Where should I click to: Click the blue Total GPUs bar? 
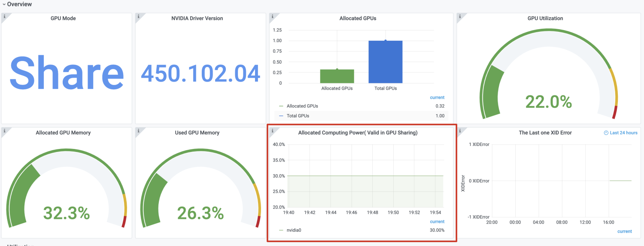[x=386, y=62]
